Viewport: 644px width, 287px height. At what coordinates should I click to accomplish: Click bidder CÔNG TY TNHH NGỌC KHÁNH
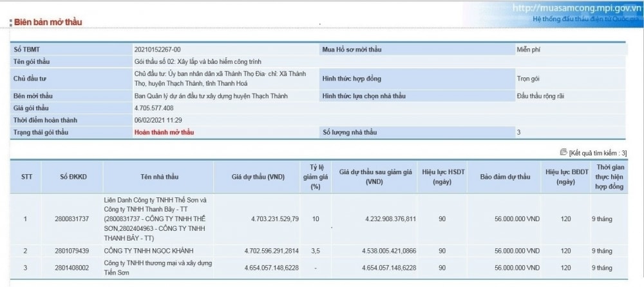pos(149,251)
